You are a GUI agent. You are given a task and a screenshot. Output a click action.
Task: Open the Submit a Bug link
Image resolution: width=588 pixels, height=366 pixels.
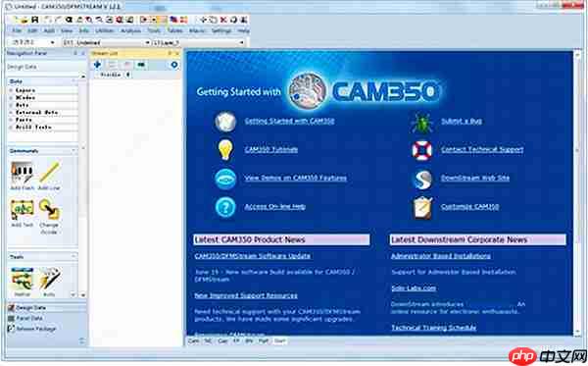click(x=462, y=121)
